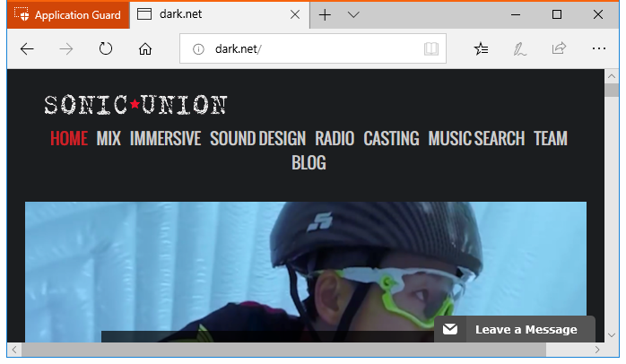This screenshot has width=626, height=364.
Task: Visit the BLOG link
Action: [309, 162]
